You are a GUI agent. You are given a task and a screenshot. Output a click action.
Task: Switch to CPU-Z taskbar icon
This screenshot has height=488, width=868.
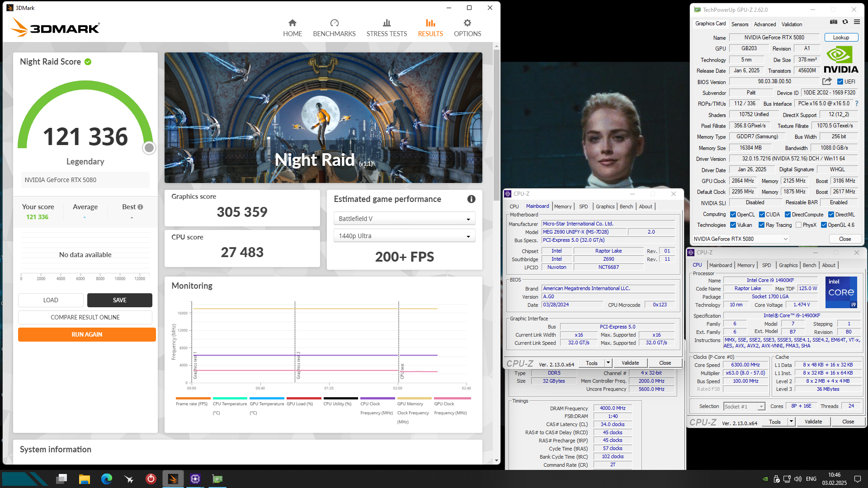coord(195,479)
